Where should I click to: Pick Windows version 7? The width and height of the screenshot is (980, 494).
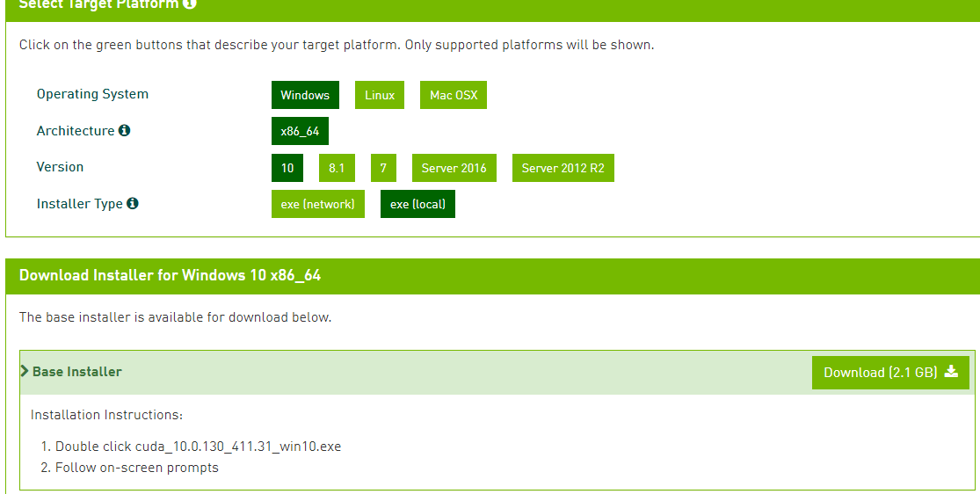383,168
